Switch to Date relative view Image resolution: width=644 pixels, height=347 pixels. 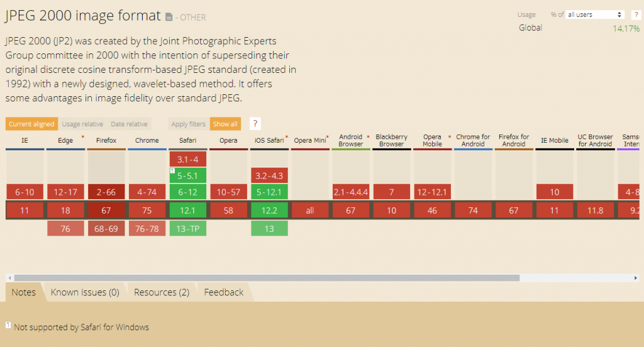tap(129, 124)
